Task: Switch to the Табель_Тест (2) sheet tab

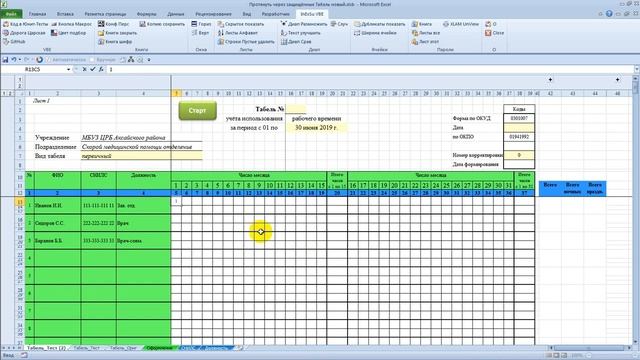Action: (x=46, y=348)
